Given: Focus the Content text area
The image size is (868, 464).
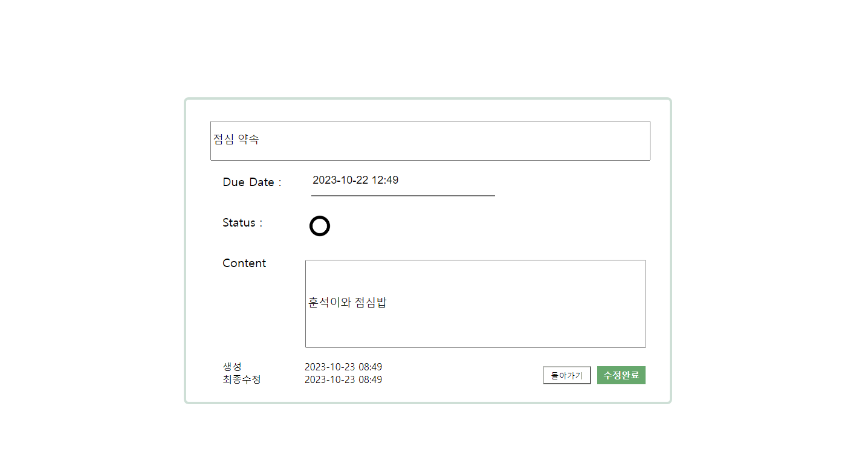Looking at the screenshot, I should coord(476,304).
